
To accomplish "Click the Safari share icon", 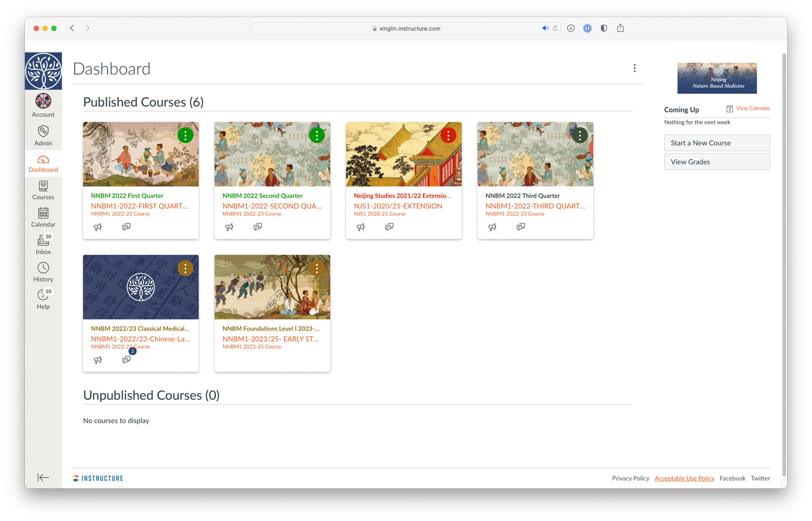I will coord(620,28).
